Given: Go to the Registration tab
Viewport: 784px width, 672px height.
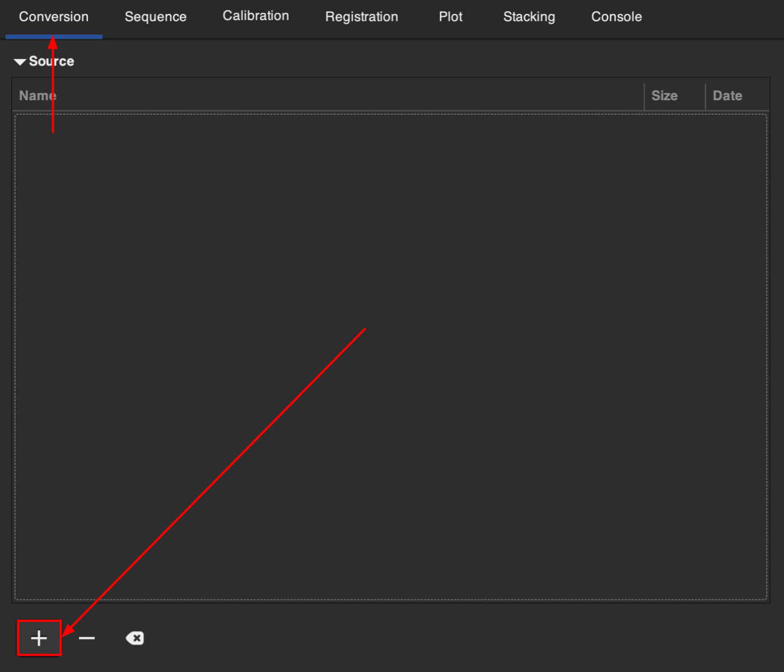Looking at the screenshot, I should point(361,17).
